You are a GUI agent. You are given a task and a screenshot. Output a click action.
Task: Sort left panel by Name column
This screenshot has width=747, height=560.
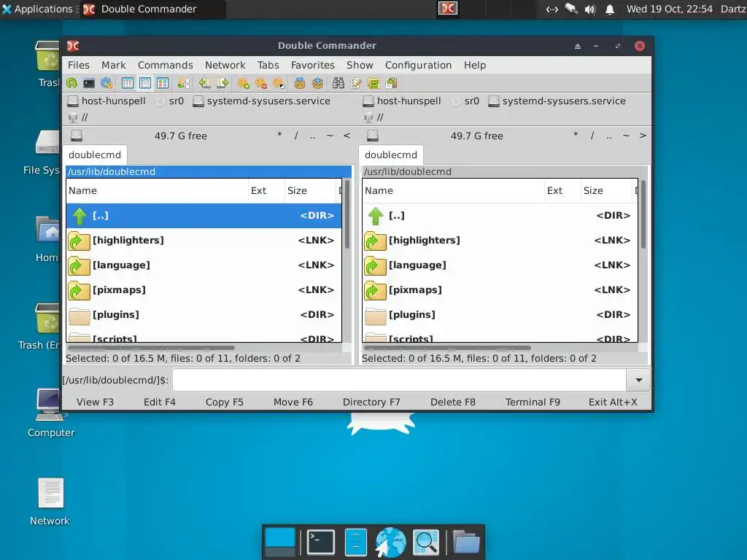click(158, 191)
